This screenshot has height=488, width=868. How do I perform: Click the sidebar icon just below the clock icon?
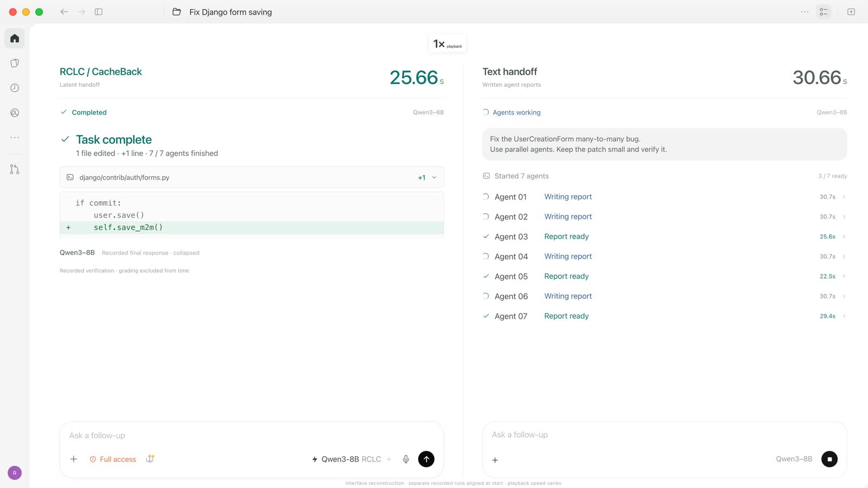coord(15,113)
